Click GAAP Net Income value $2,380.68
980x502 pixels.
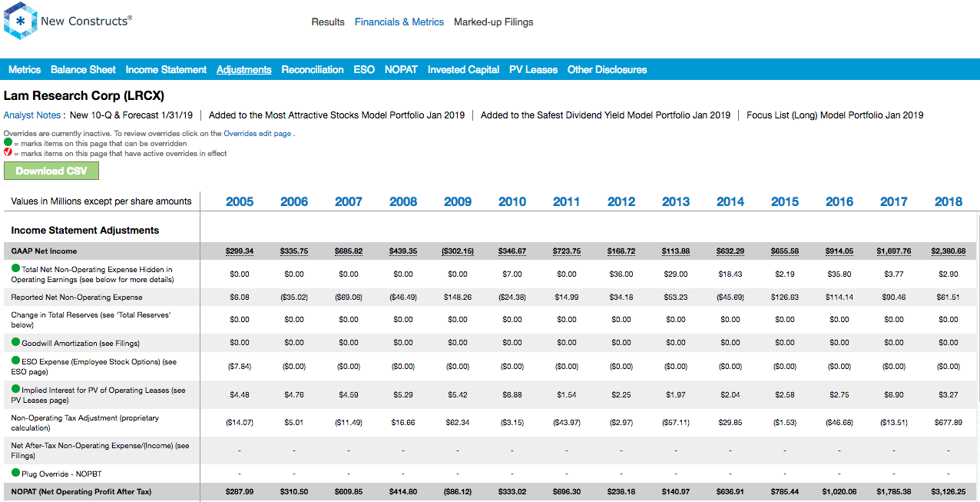(949, 251)
